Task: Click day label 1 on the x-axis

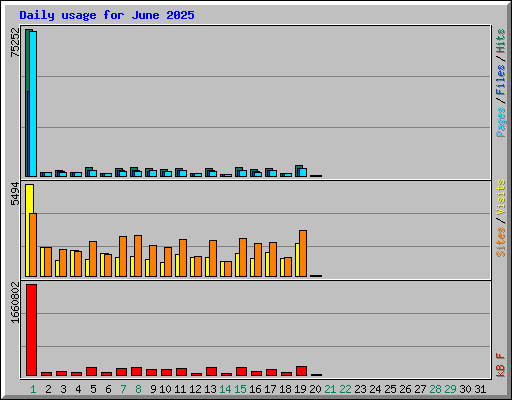Action: tap(33, 389)
